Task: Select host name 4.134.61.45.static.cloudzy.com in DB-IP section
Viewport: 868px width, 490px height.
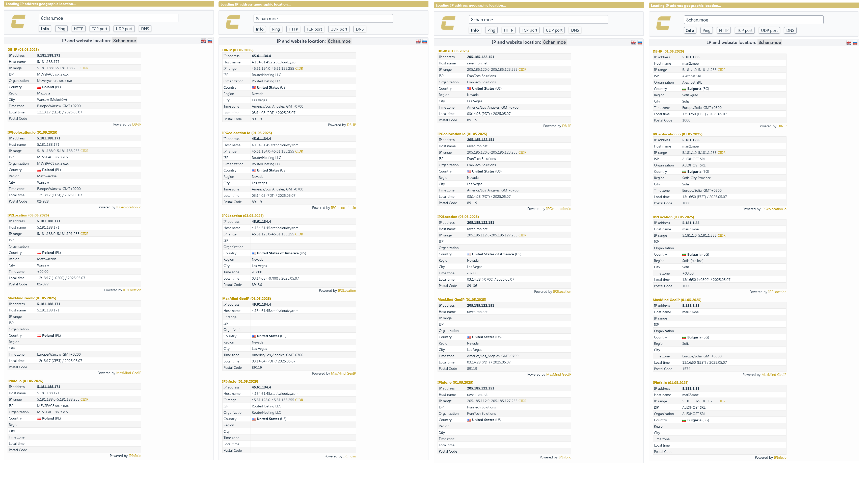Action: click(x=275, y=62)
